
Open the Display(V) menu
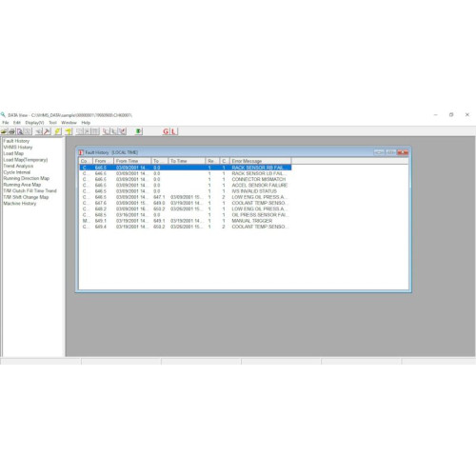click(x=34, y=123)
